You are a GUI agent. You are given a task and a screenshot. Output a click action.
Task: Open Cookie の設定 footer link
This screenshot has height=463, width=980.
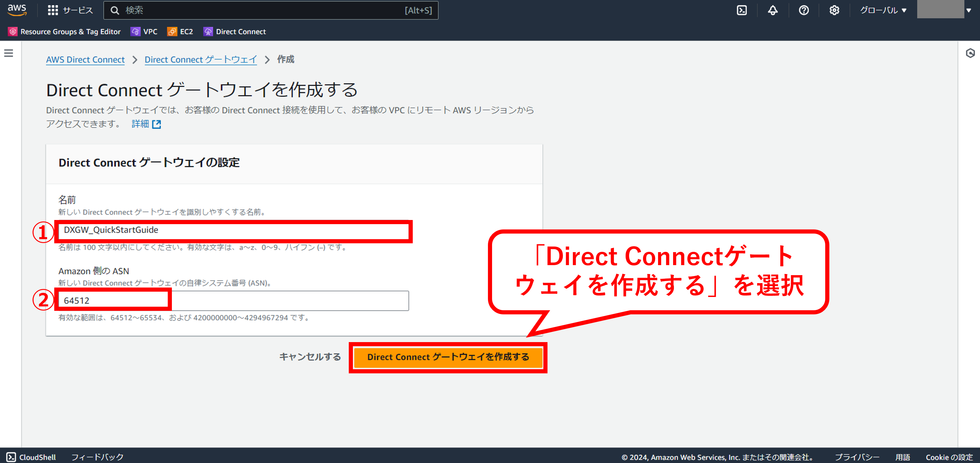pos(949,457)
